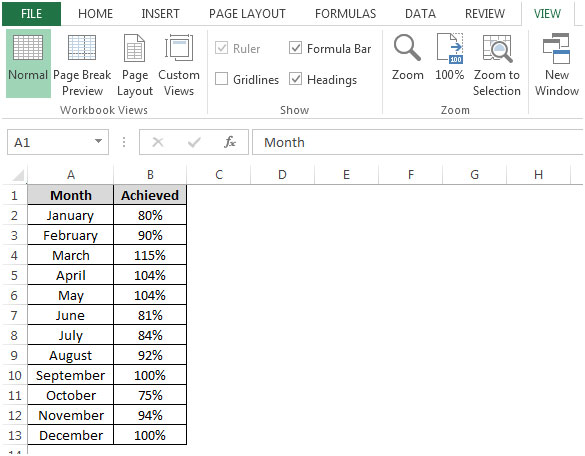
Task: Select the November cell
Action: pyautogui.click(x=71, y=415)
